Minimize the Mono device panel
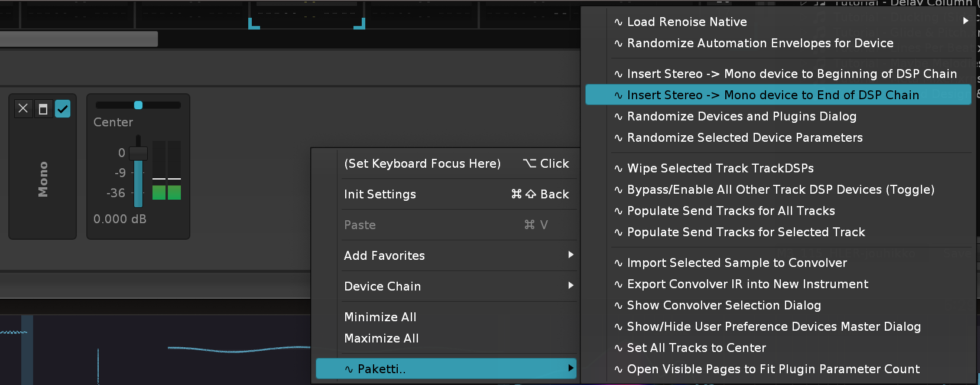The width and height of the screenshot is (980, 385). click(43, 109)
